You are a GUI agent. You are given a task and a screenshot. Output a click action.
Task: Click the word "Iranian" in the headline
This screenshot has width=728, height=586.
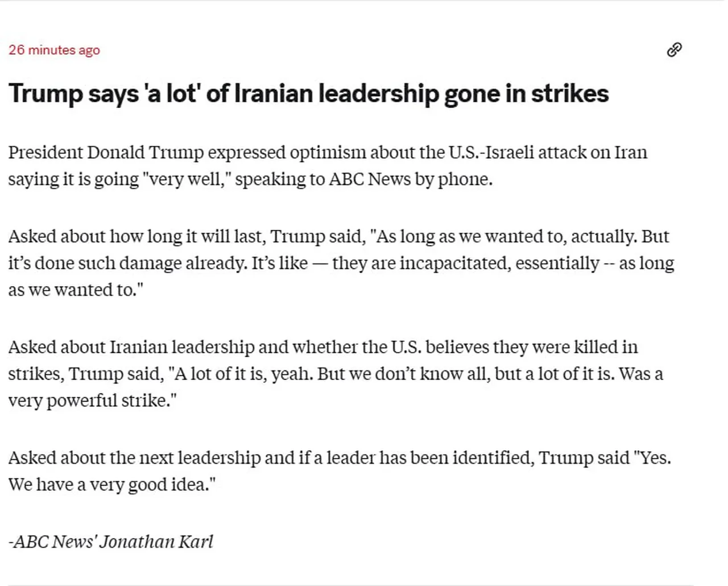coord(273,94)
